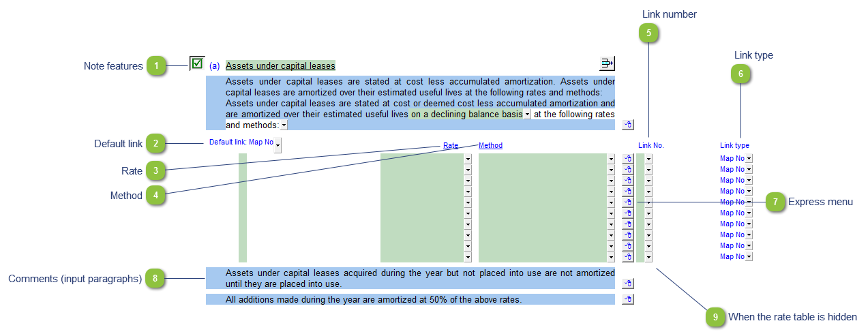868x334 pixels.
Task: Open express menu icon in sixth table row
Action: [x=628, y=213]
